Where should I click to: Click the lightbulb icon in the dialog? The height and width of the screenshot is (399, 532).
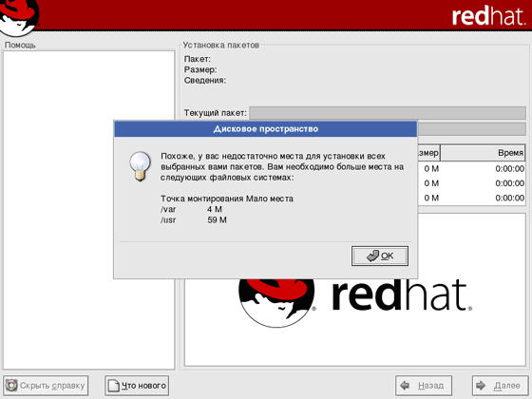(x=140, y=166)
